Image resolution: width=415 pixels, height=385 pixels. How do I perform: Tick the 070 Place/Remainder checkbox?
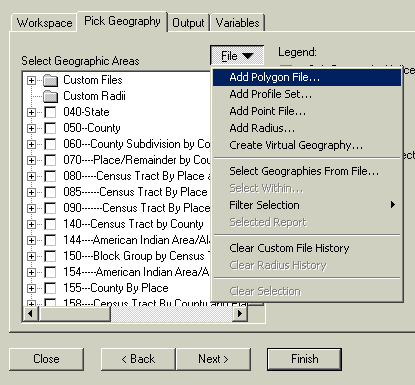(x=50, y=160)
